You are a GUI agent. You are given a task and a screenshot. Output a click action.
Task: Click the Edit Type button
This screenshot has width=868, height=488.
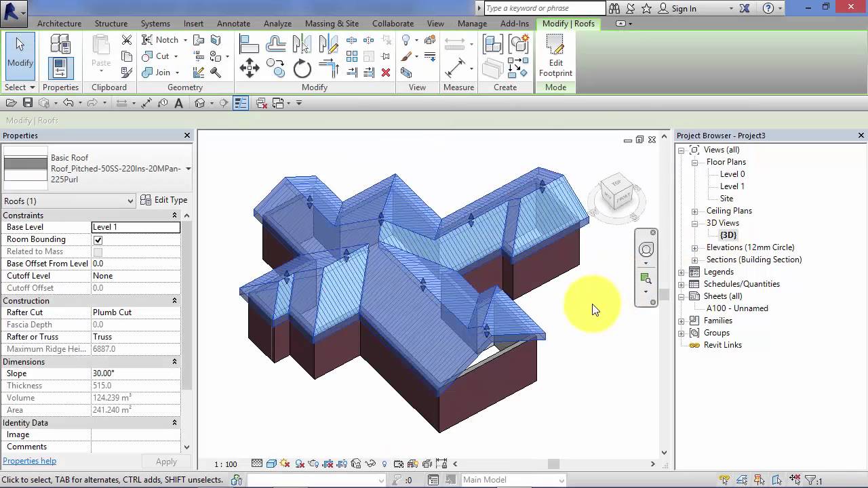pyautogui.click(x=164, y=200)
